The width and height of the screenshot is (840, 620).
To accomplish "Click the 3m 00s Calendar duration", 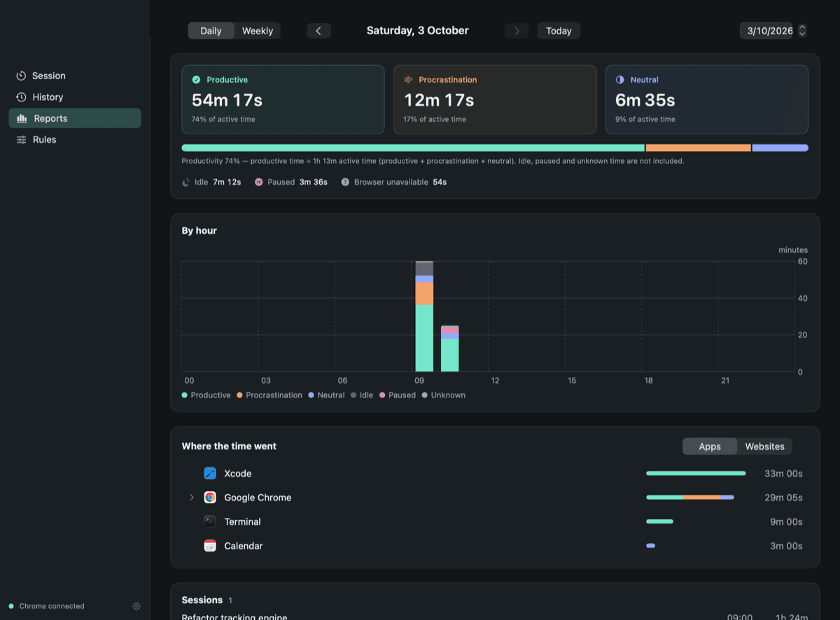I will [x=786, y=546].
